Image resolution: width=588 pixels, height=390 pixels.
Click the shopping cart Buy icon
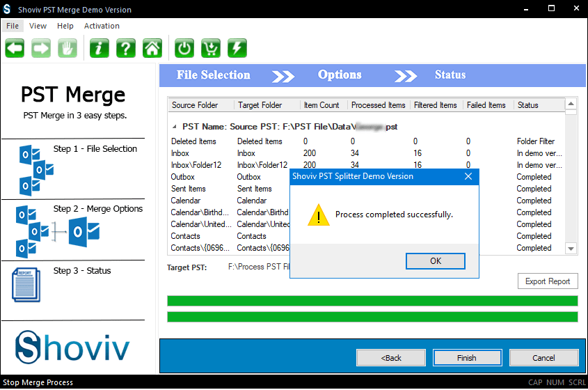coord(211,48)
